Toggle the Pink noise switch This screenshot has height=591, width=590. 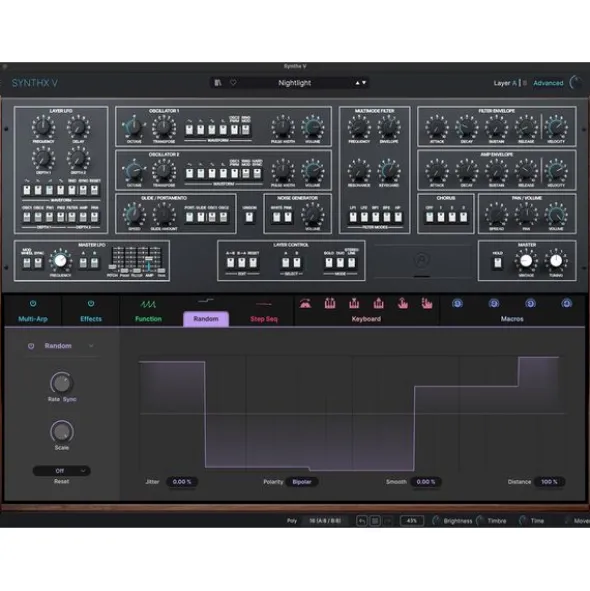(288, 217)
